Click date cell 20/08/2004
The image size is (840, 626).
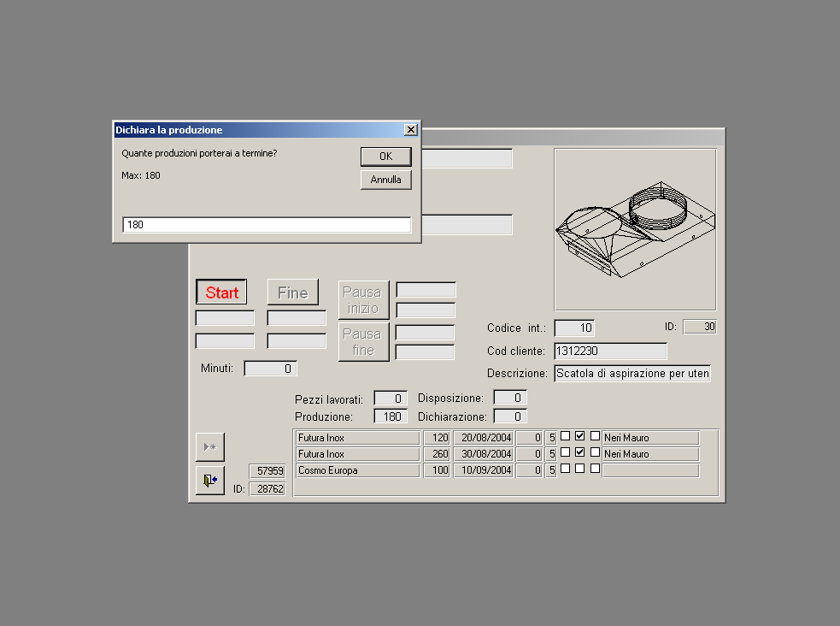pyautogui.click(x=483, y=438)
